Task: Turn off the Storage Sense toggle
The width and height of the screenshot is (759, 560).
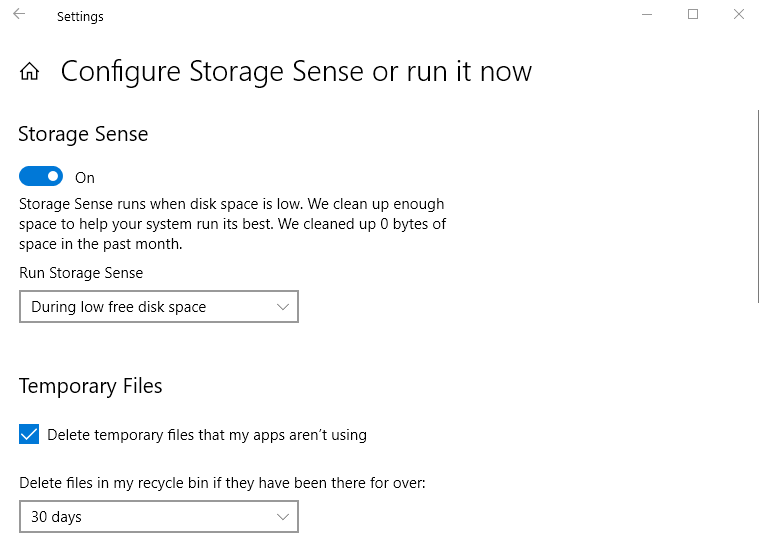Action: tap(41, 177)
